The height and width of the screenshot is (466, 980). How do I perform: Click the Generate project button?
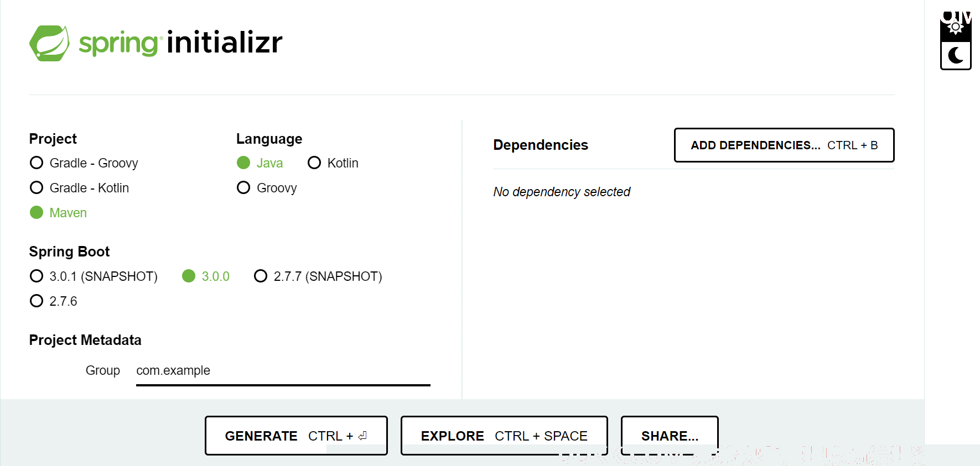click(296, 436)
